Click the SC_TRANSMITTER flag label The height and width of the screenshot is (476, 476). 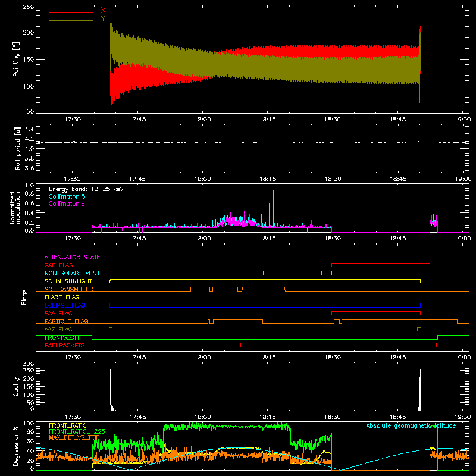pos(69,289)
